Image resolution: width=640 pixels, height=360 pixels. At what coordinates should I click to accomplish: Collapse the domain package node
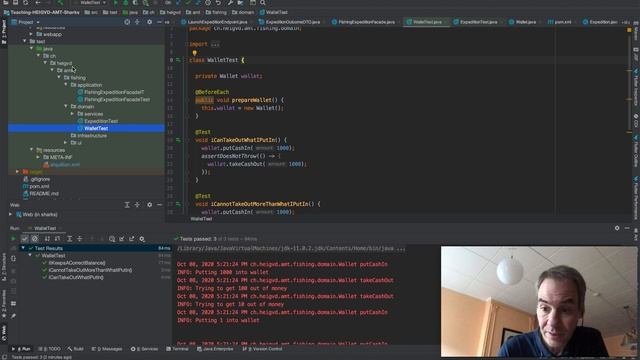[66, 107]
